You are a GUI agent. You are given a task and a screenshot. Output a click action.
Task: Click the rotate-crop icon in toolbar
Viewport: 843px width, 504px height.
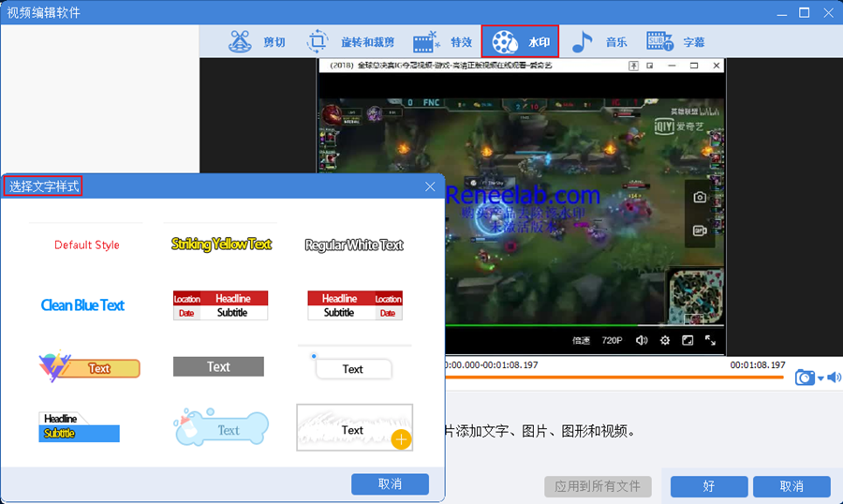pyautogui.click(x=318, y=41)
